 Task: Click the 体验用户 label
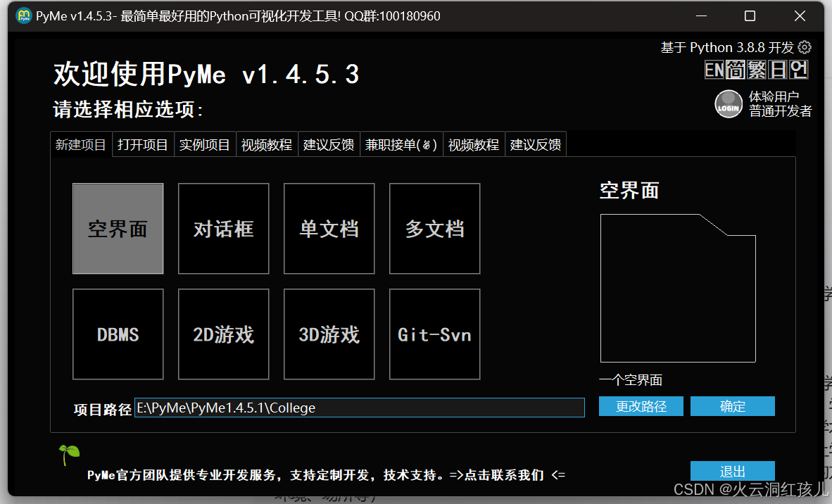click(774, 96)
